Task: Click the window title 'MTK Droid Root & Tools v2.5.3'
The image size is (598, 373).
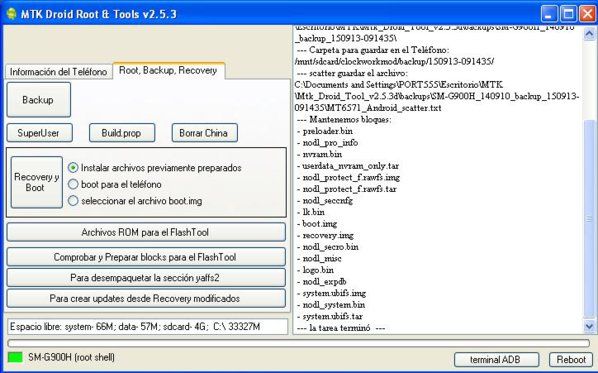Action: [99, 14]
